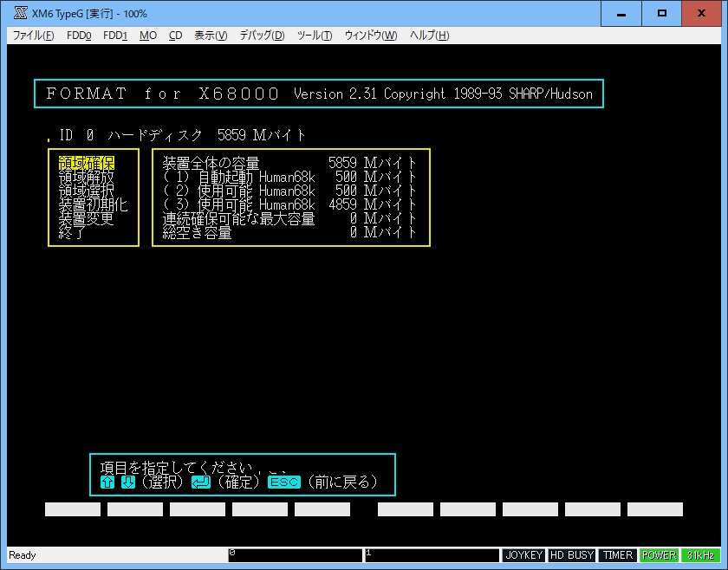Click partition (3) 使用可能 Human68k 4859 row

point(289,204)
